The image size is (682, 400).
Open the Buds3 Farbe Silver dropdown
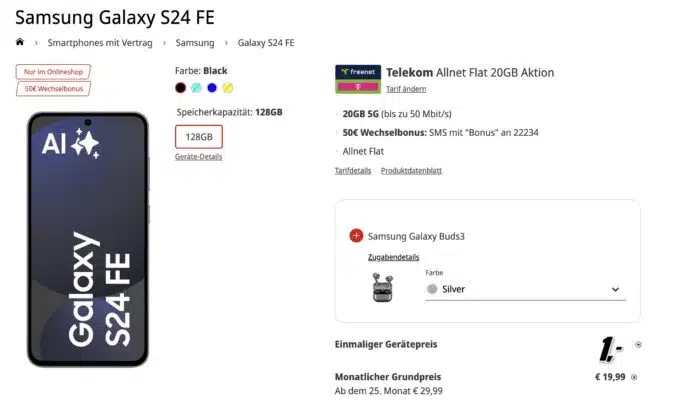pyautogui.click(x=523, y=289)
